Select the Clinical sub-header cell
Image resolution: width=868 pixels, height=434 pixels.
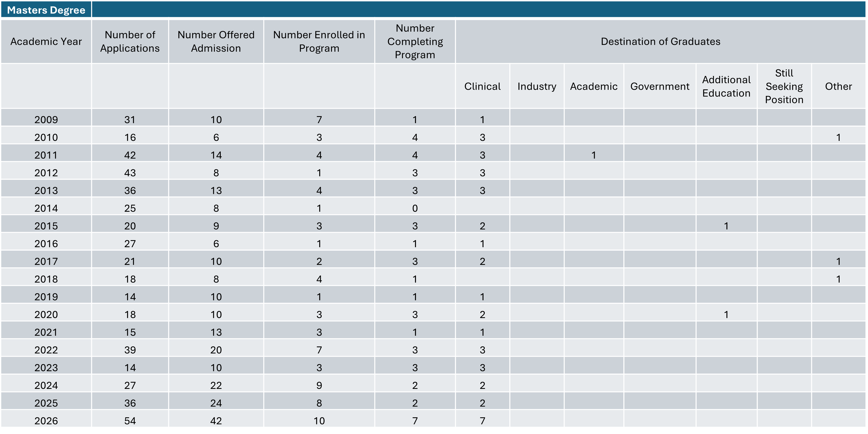pyautogui.click(x=483, y=86)
